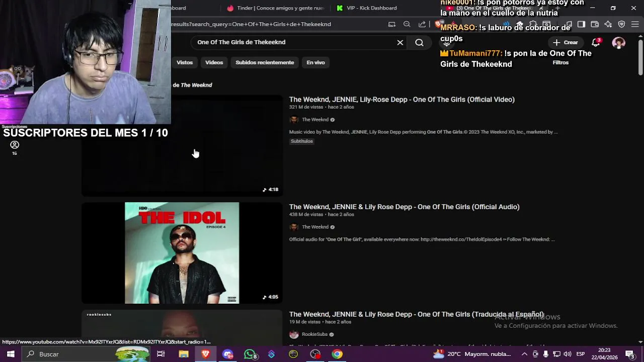Open the Brave Shields lion icon

[438, 24]
